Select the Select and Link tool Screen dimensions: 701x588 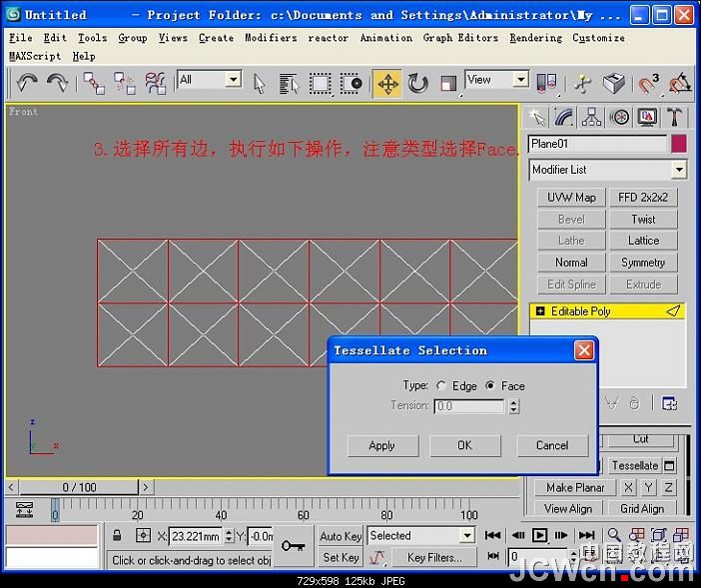tap(94, 84)
